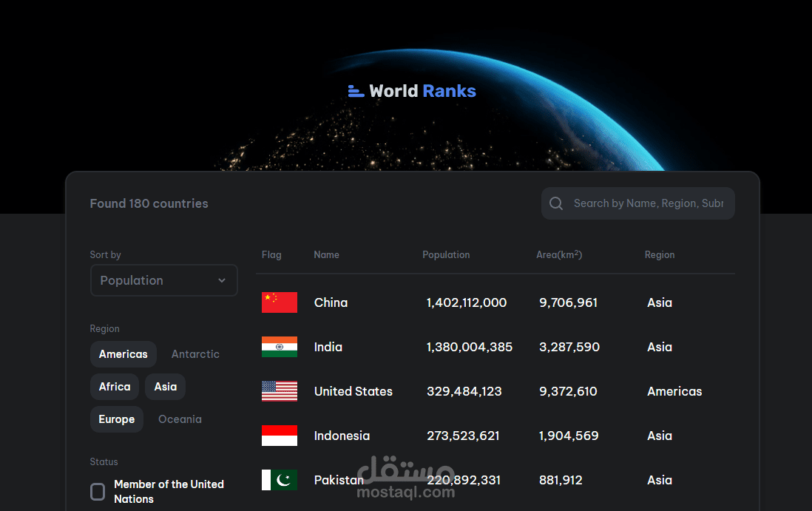The height and width of the screenshot is (511, 812).
Task: Click the search magnifier icon
Action: tap(555, 203)
